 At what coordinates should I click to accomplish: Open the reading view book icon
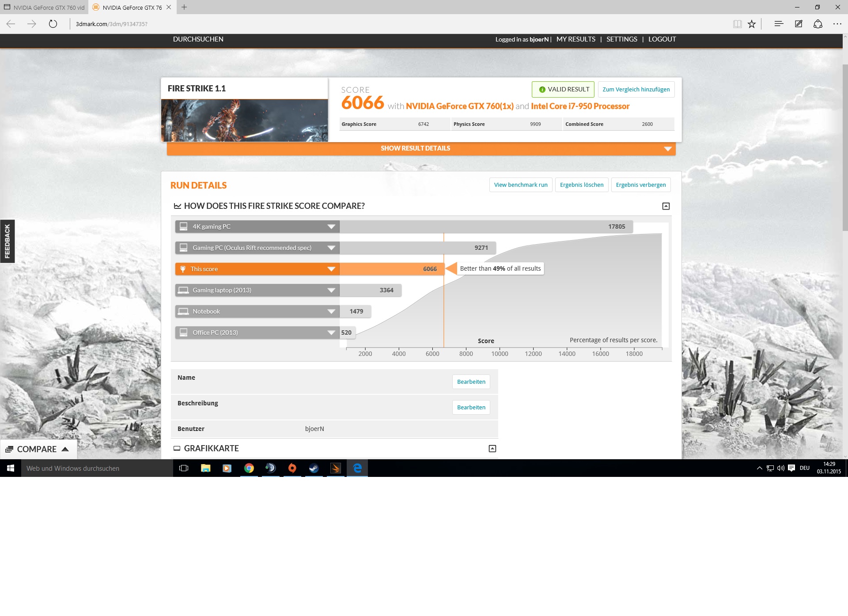point(737,24)
